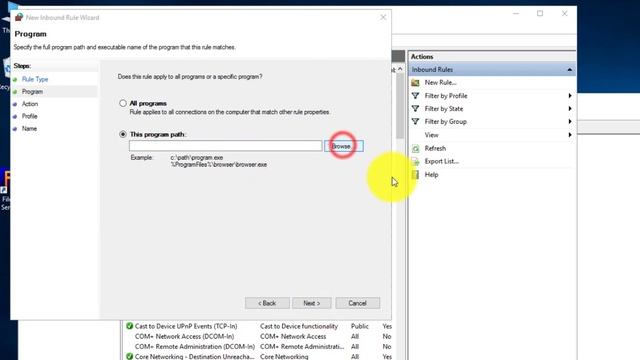This screenshot has width=640, height=360.
Task: Click the Back button in wizard
Action: 267,303
